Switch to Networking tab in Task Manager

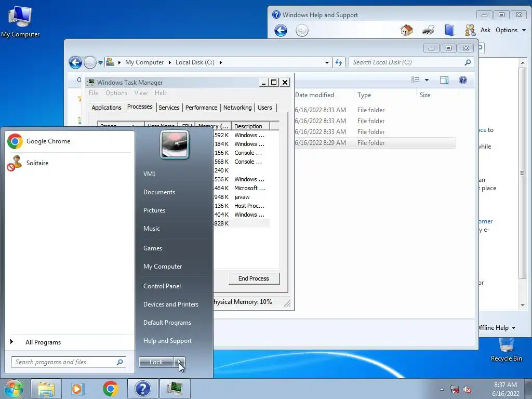click(237, 108)
